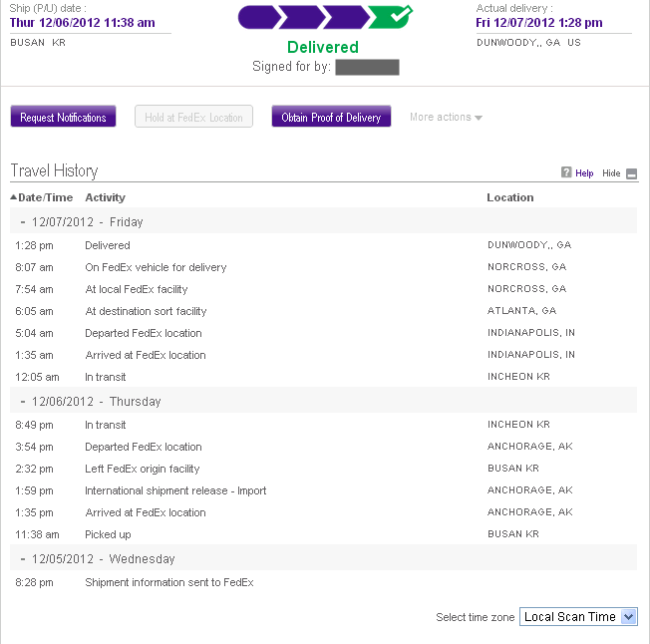Click the Hide minus icon for Travel History
This screenshot has width=650, height=644.
tap(632, 173)
